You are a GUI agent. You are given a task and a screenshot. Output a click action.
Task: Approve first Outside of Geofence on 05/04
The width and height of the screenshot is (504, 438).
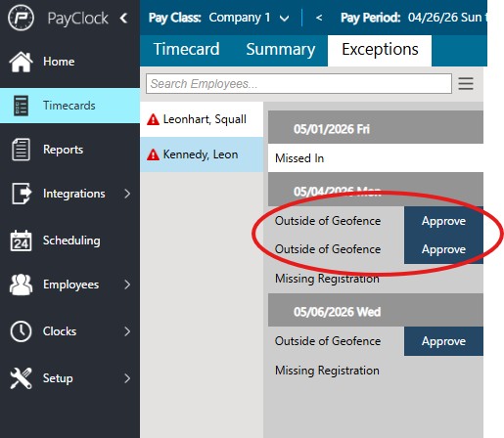tap(443, 221)
